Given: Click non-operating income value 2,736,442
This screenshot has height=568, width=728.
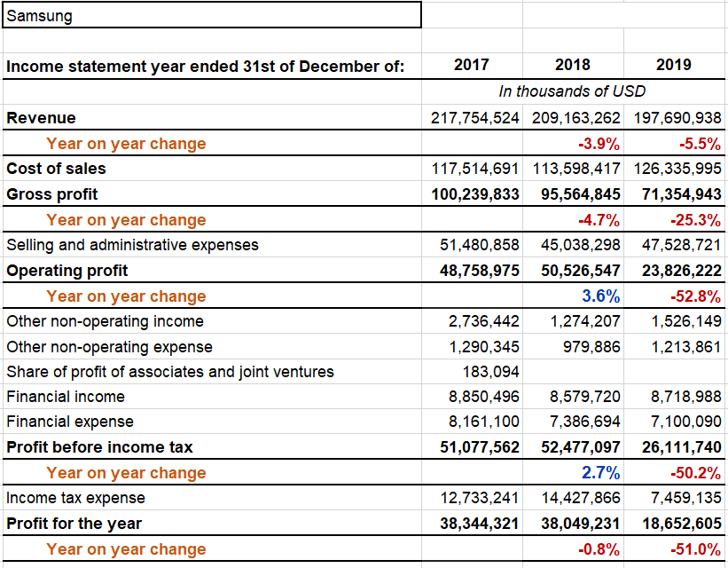Looking at the screenshot, I should [x=484, y=321].
